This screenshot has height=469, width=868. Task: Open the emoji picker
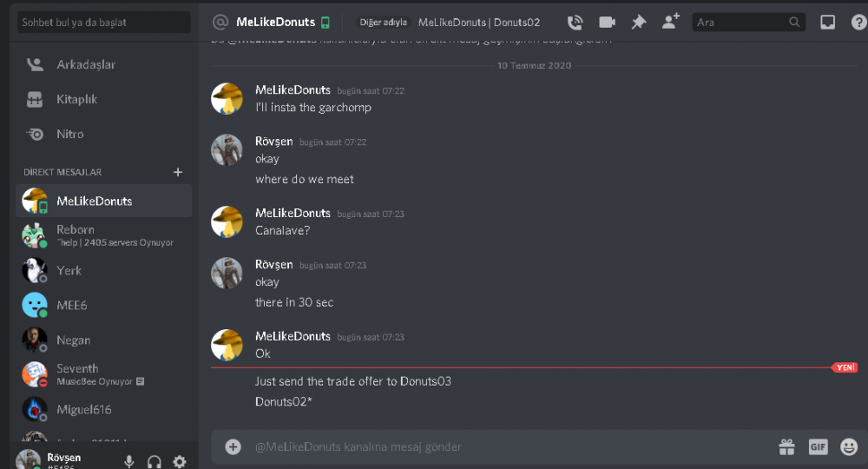click(849, 446)
